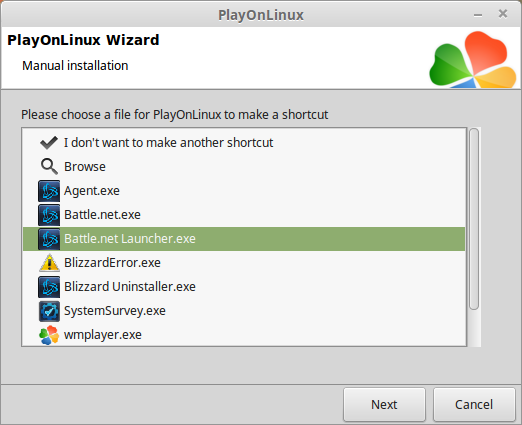Choose the Browse entry text
Viewport: 522px width, 425px height.
[85, 167]
